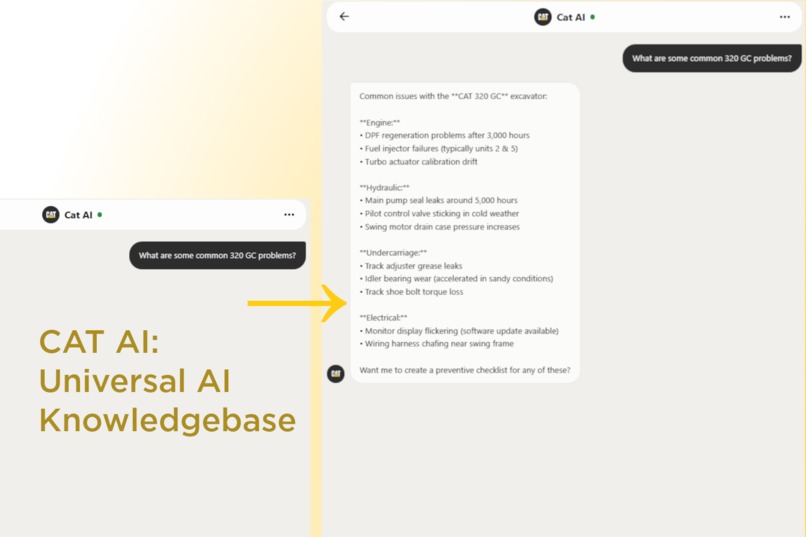Click the '**Engine:**' heading

pos(379,122)
